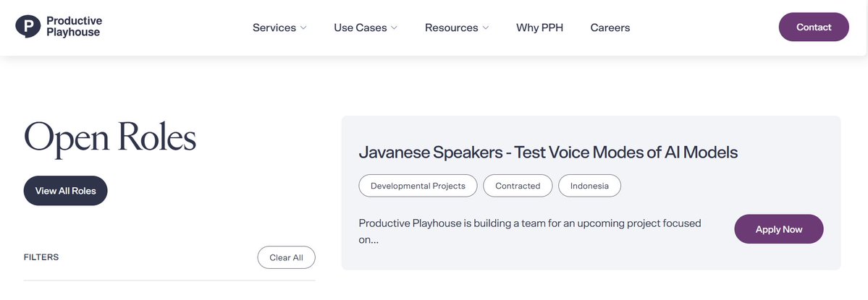
Task: Click the job description snippet text
Action: [530, 231]
